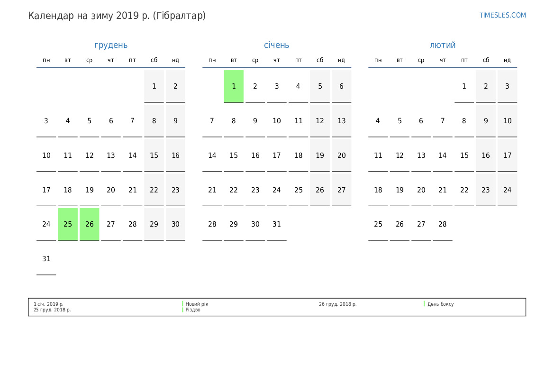554x392 pixels.
Task: Click 27 in the січень calendar
Action: coord(341,190)
